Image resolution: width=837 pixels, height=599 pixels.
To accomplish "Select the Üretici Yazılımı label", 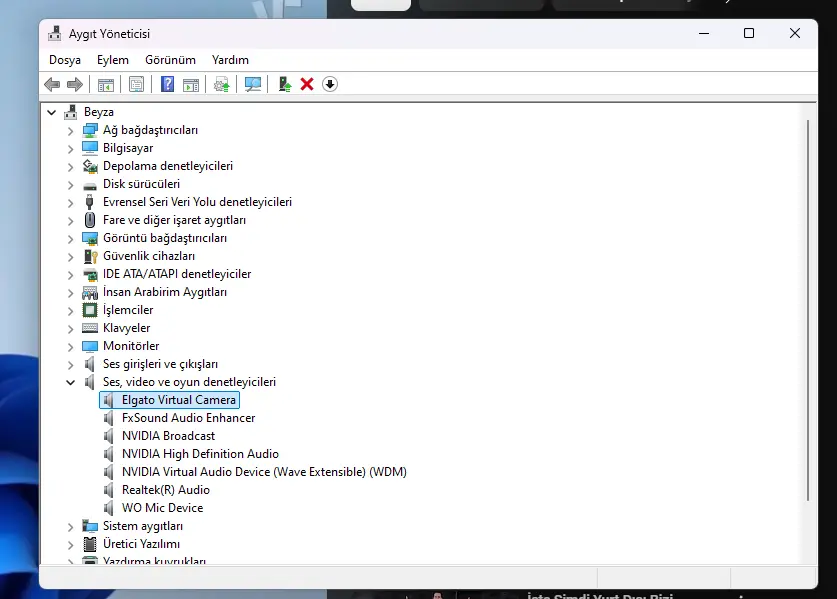I will 141,544.
